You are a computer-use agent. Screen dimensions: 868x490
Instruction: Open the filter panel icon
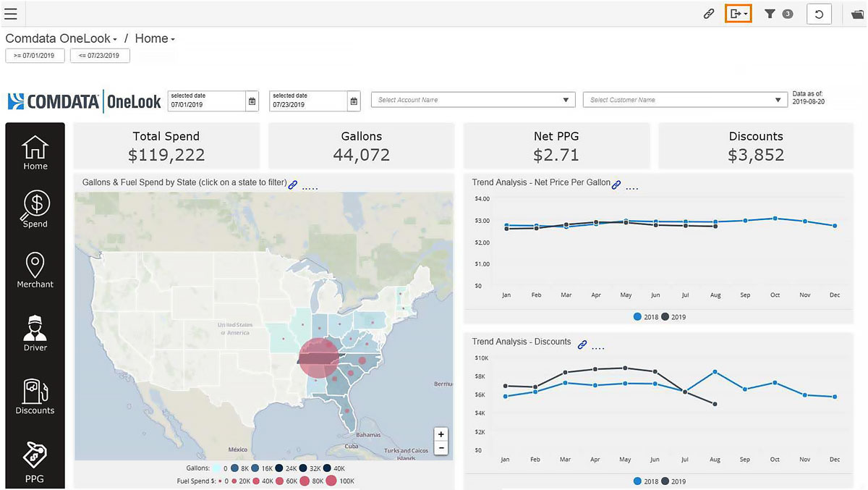click(x=778, y=14)
